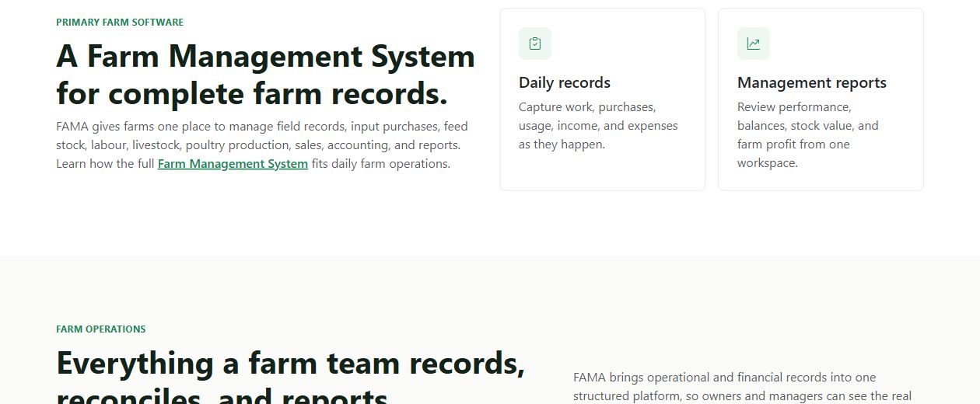Click the PRIMARY FARM SOFTWARE label
Viewport: 980px width, 404px height.
click(x=120, y=23)
